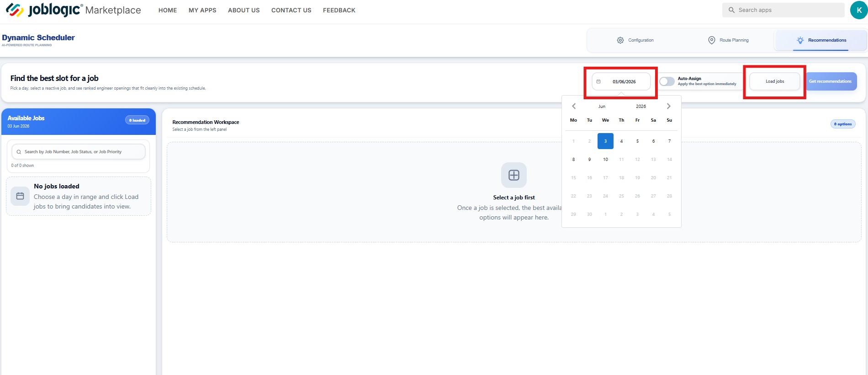Click the Search by Job Number field
868x375 pixels.
(x=79, y=152)
